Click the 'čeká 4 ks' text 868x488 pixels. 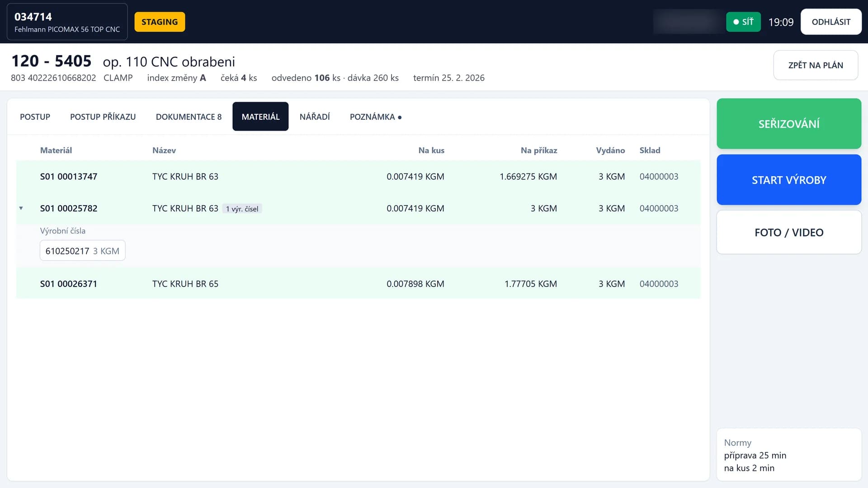pos(239,78)
